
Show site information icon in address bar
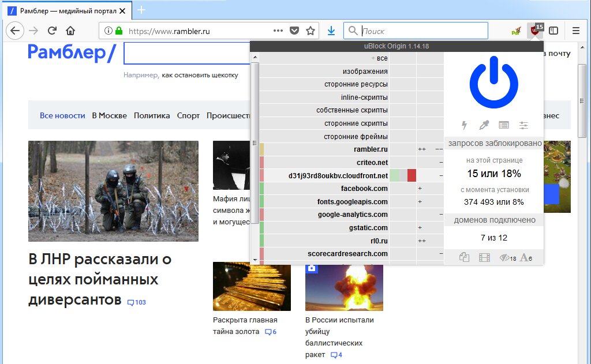click(108, 31)
